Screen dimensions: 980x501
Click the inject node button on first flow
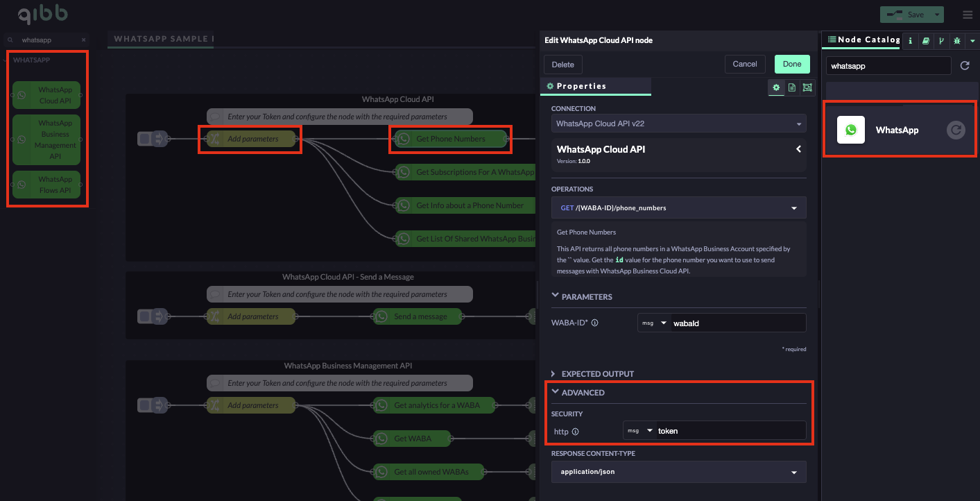pyautogui.click(x=145, y=139)
